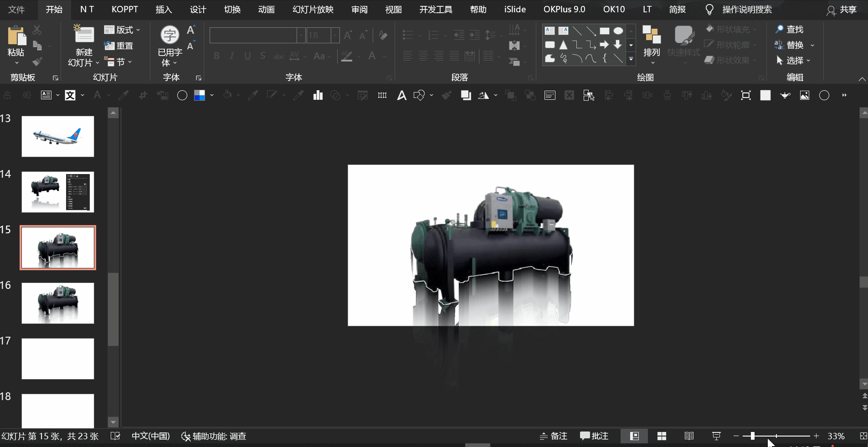
Task: Switch to the Animations (动画) tab
Action: coord(266,10)
